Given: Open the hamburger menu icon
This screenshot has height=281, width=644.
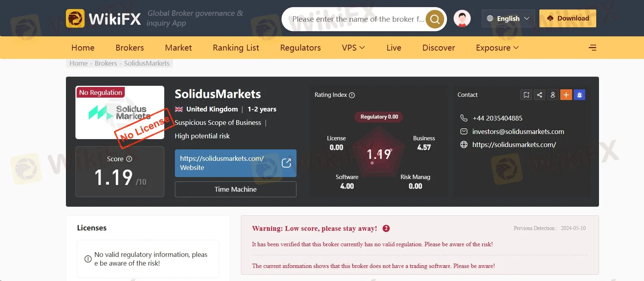Looking at the screenshot, I should point(592,48).
